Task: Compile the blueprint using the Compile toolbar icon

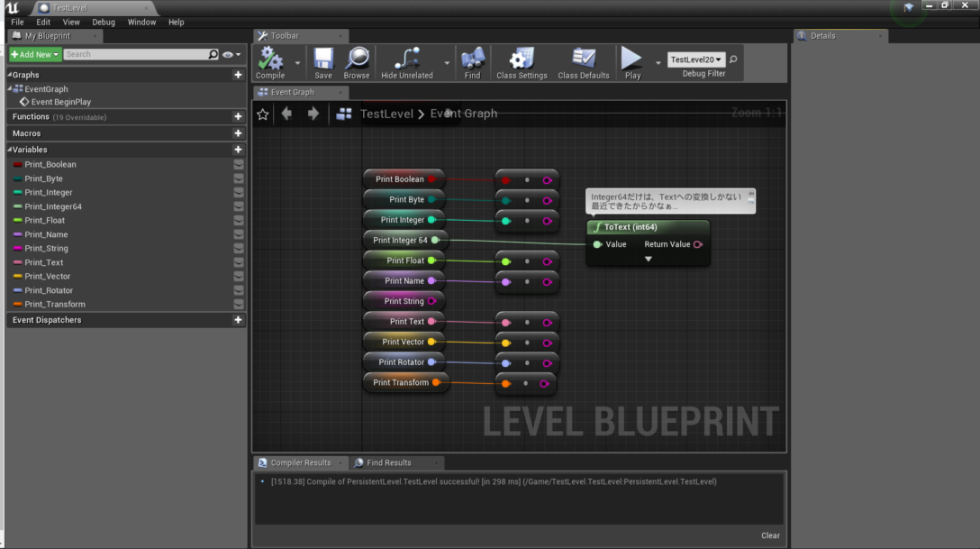Action: pyautogui.click(x=270, y=59)
